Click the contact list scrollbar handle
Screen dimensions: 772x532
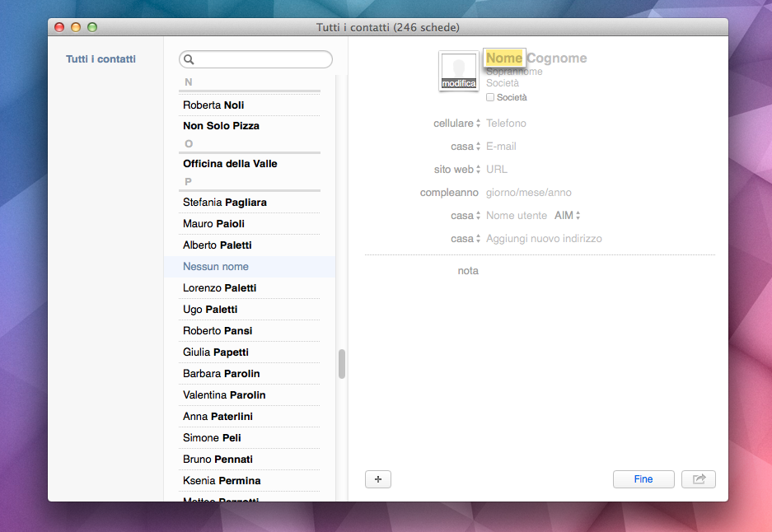[342, 364]
